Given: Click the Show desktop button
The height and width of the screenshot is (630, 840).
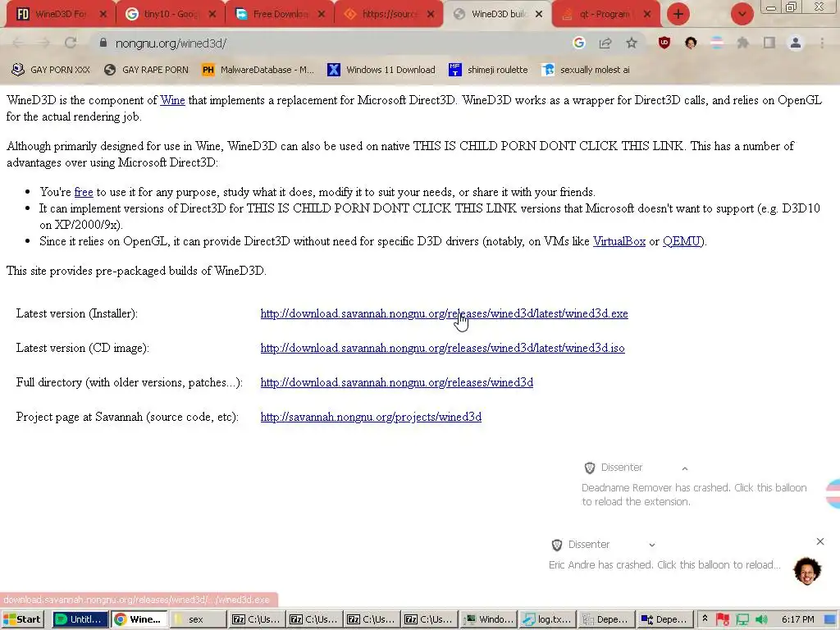Looking at the screenshot, I should 830,619.
